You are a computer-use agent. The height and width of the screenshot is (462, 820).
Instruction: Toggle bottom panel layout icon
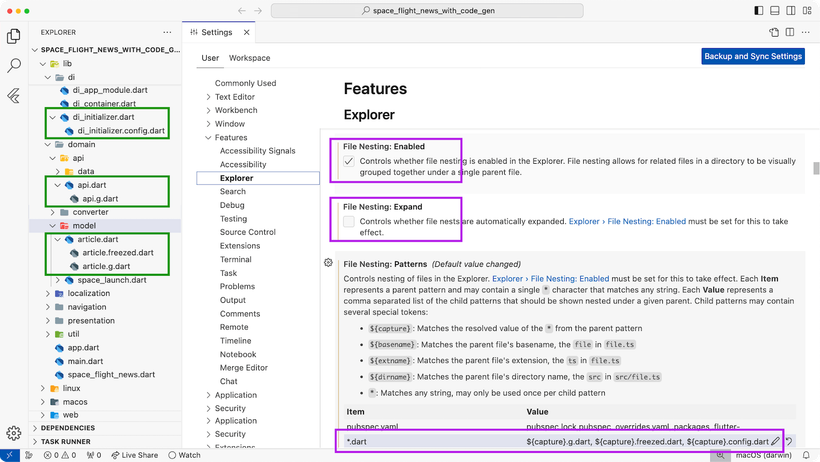pyautogui.click(x=775, y=10)
